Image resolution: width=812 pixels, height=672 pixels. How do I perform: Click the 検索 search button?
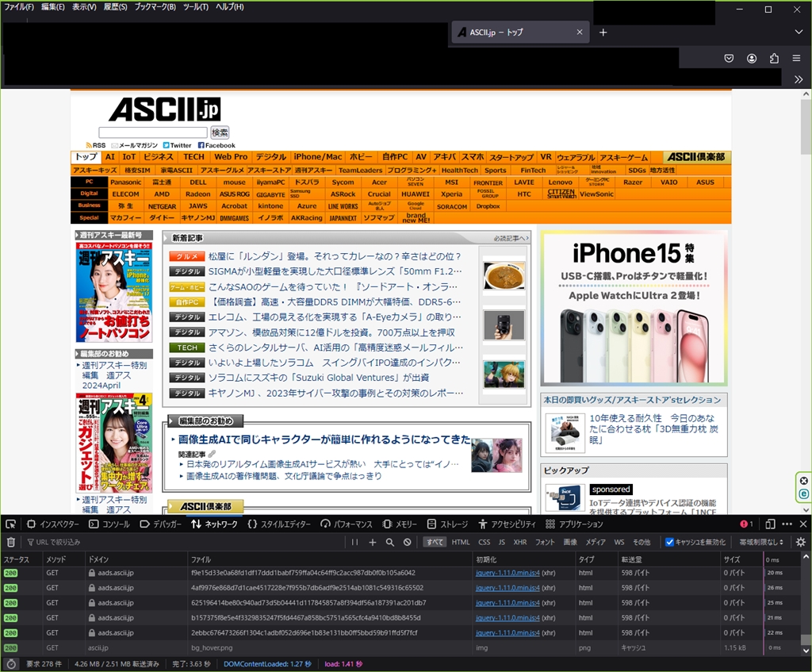point(220,132)
